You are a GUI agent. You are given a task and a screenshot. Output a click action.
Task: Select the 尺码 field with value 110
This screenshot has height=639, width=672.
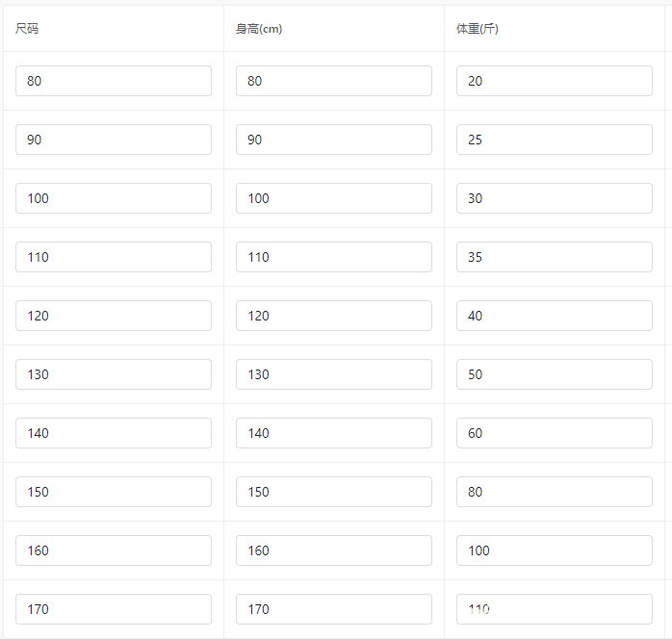(x=114, y=257)
